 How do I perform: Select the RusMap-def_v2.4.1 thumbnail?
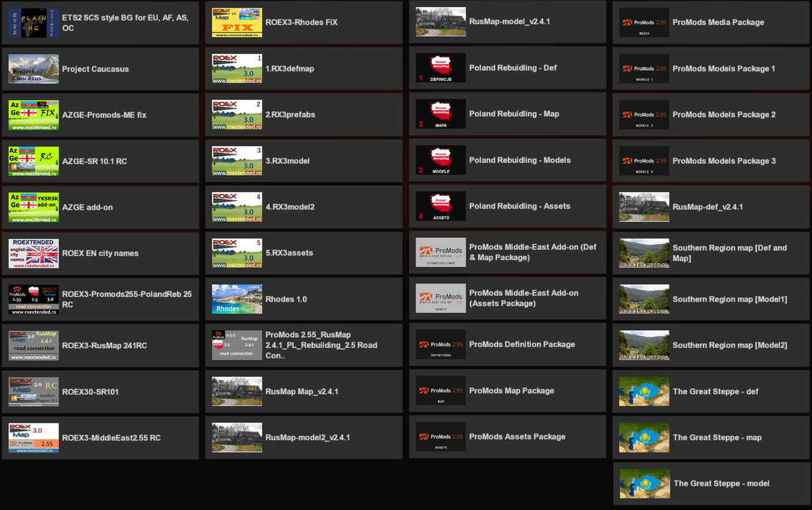(x=644, y=207)
